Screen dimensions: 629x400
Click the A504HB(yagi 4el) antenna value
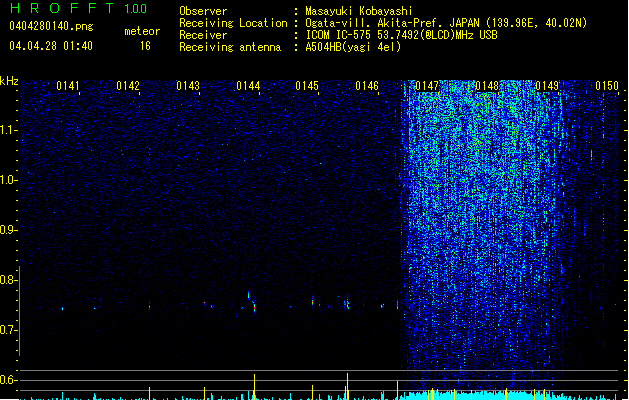coord(353,47)
